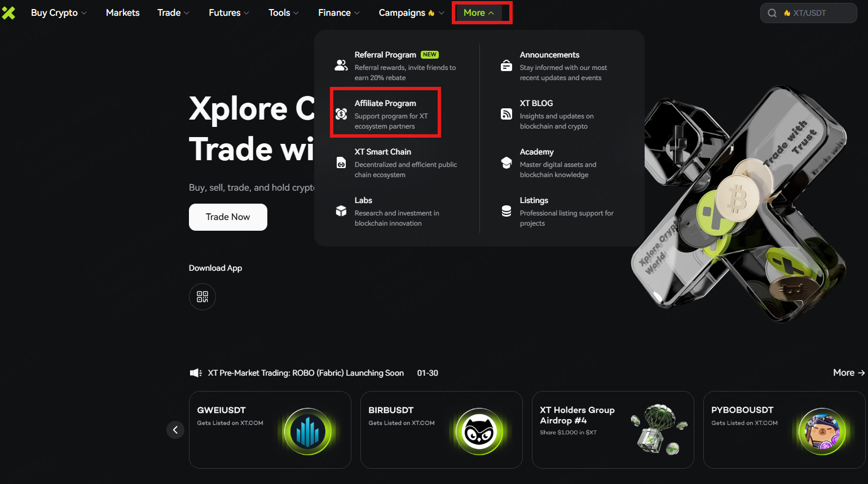Click the Labs cube icon
The width and height of the screenshot is (868, 484).
[341, 211]
